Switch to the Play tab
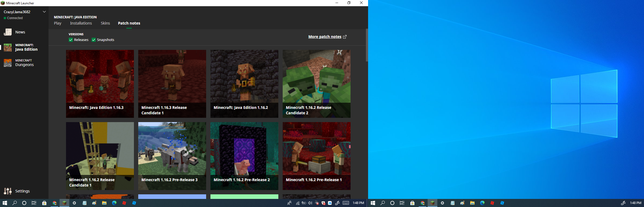This screenshot has width=644, height=207. point(58,23)
